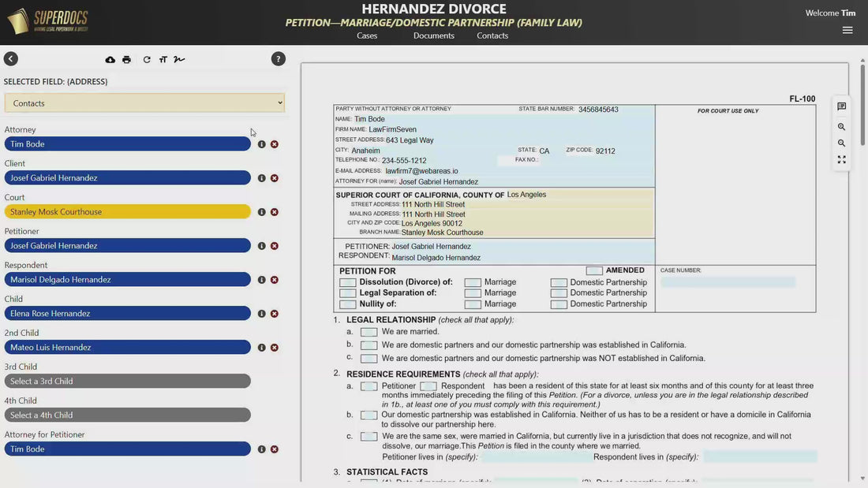Tick the 'We are married' checkbox
This screenshot has height=488, width=868.
[369, 332]
